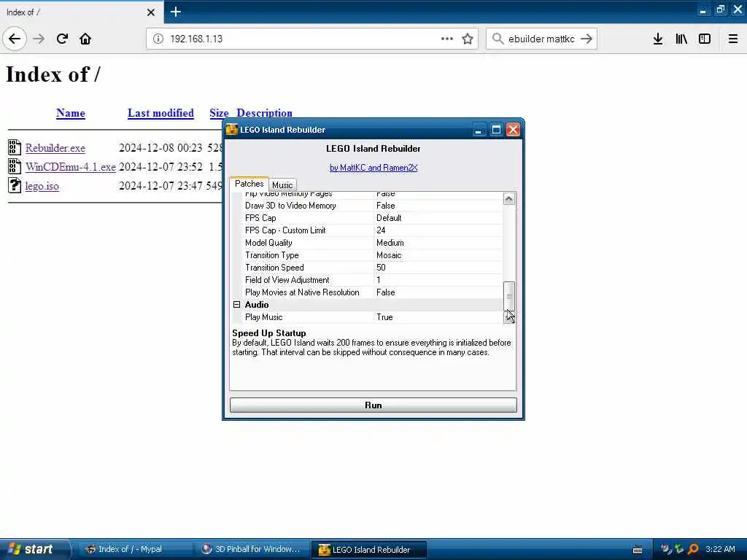
Task: Submit search with the arrow icon
Action: [587, 39]
